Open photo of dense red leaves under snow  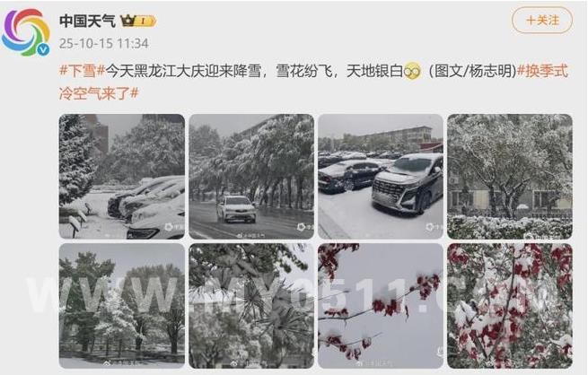click(510, 306)
